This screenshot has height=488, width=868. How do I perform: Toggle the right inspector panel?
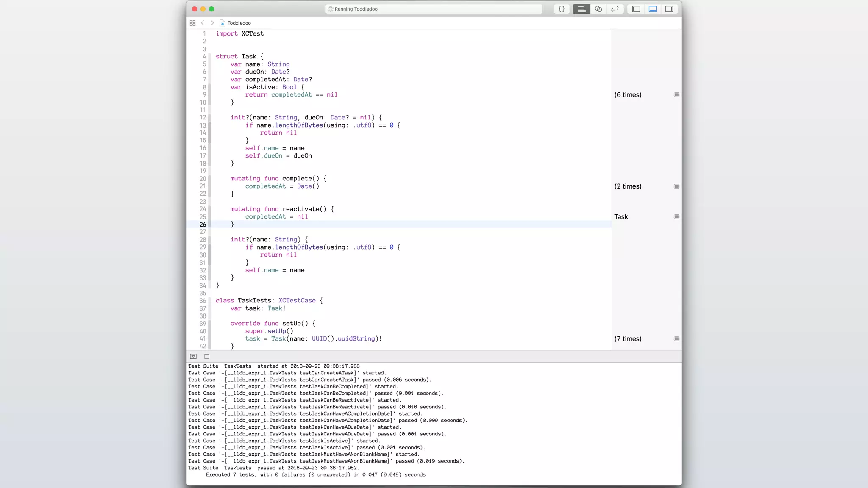pyautogui.click(x=669, y=9)
